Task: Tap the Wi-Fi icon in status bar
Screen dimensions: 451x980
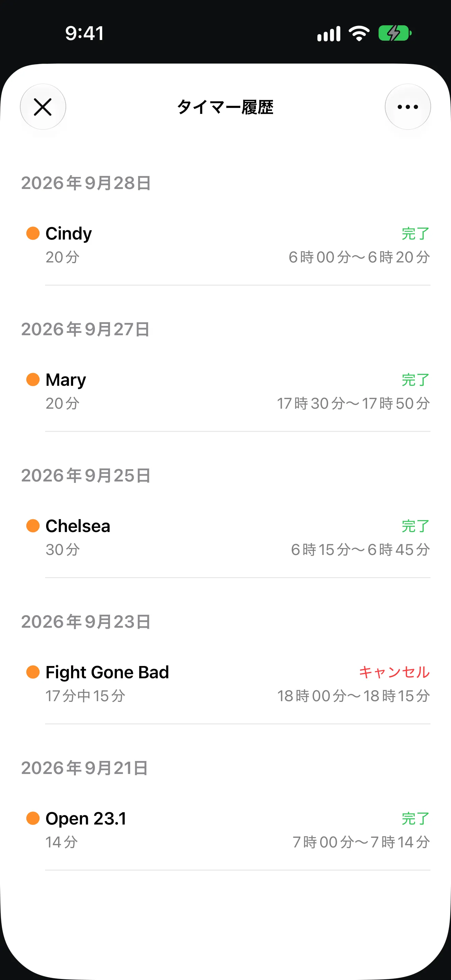Action: [x=359, y=33]
